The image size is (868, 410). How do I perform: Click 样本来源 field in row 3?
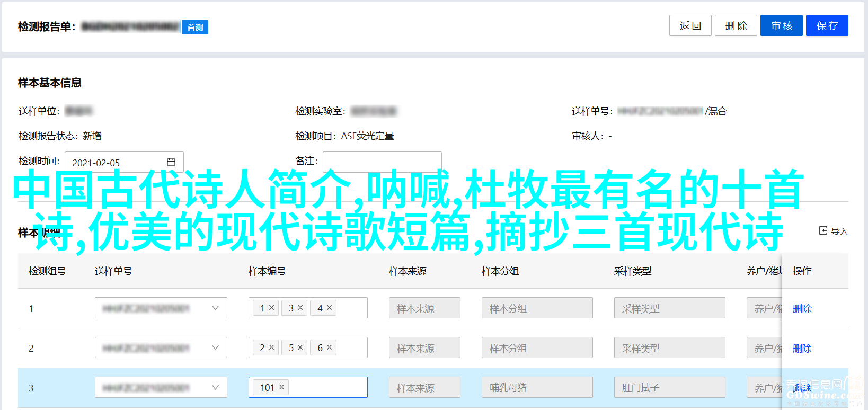pos(424,387)
